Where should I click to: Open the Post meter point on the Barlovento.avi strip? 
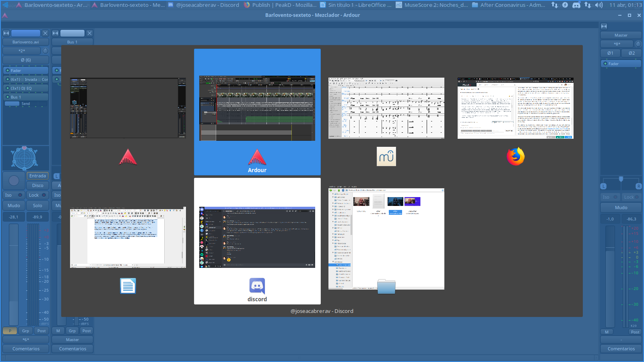pyautogui.click(x=41, y=331)
